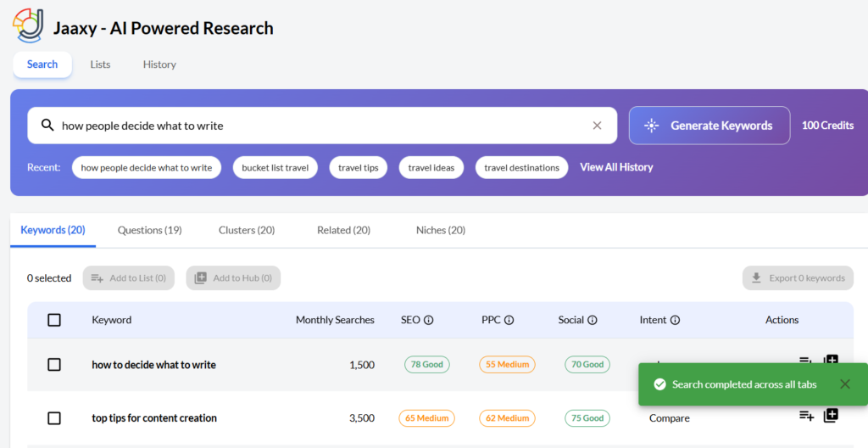868x448 pixels.
Task: Click the Monthly Searches column header
Action: point(335,320)
